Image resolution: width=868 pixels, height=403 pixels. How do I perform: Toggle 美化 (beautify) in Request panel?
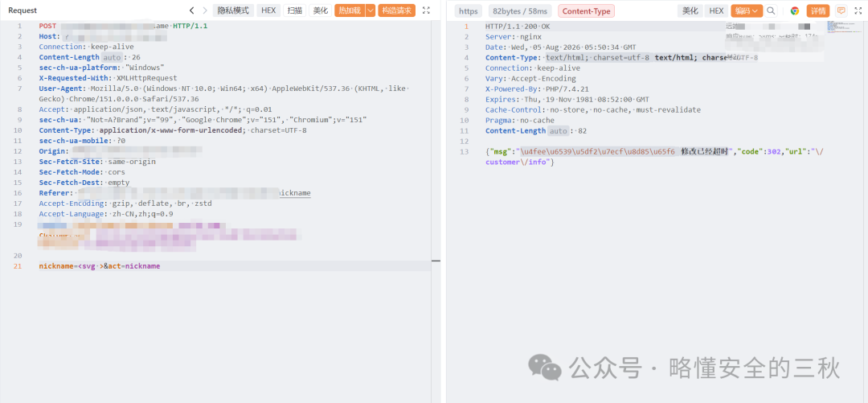pyautogui.click(x=320, y=10)
